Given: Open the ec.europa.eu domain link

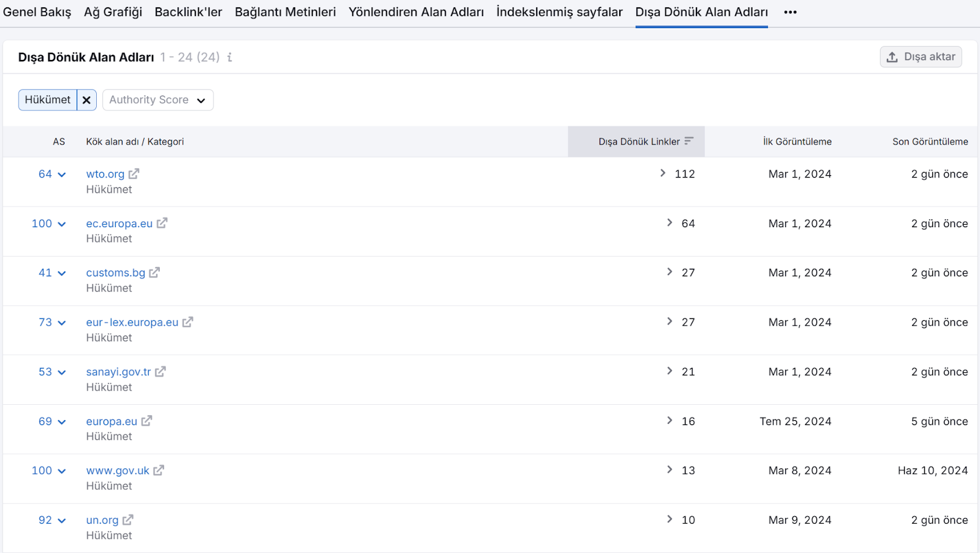Looking at the screenshot, I should (x=119, y=224).
